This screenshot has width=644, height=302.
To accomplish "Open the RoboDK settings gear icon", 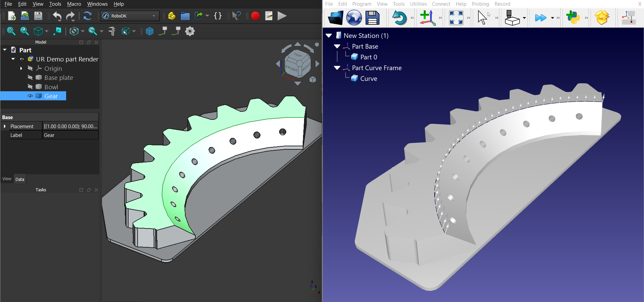I will pyautogui.click(x=190, y=31).
